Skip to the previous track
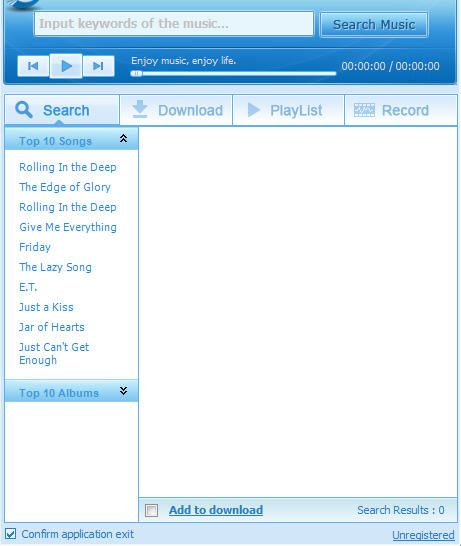The height and width of the screenshot is (546, 461). [x=33, y=66]
